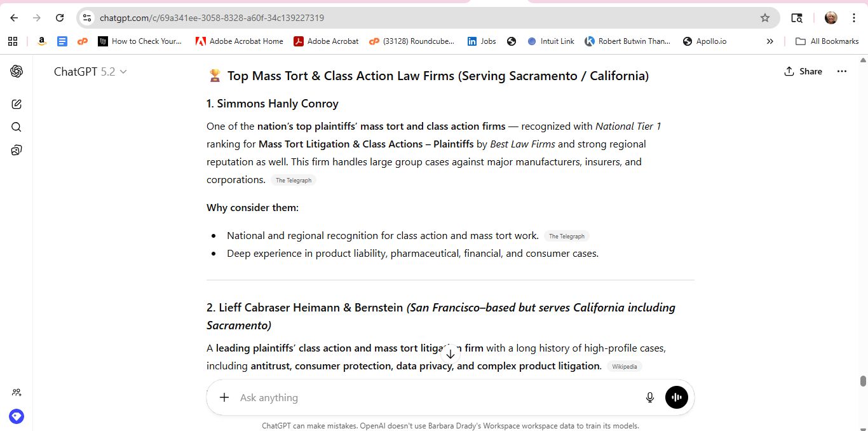The image size is (868, 431).
Task: Click the page's vertical scrollbar thumb
Action: coord(863,381)
